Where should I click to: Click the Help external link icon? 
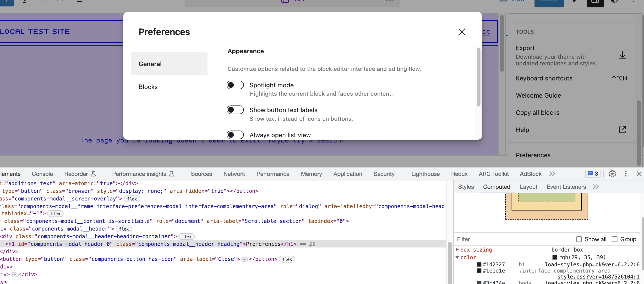[x=622, y=130]
